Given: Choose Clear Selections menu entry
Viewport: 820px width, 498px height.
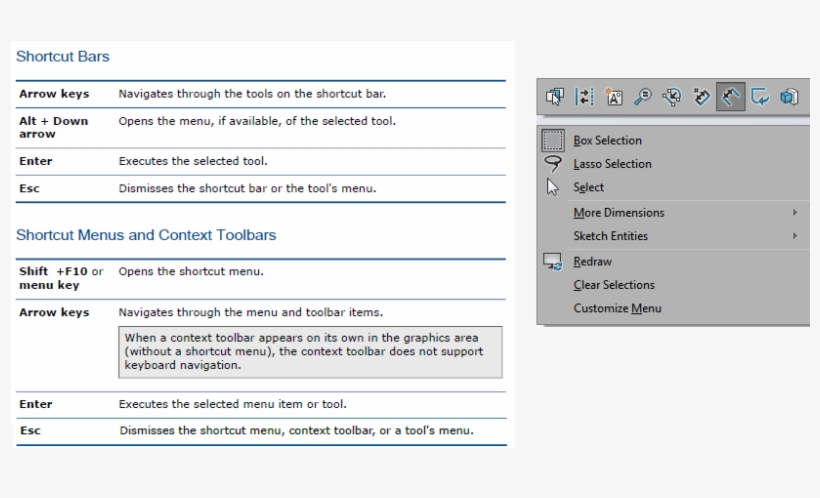Looking at the screenshot, I should coord(614,285).
